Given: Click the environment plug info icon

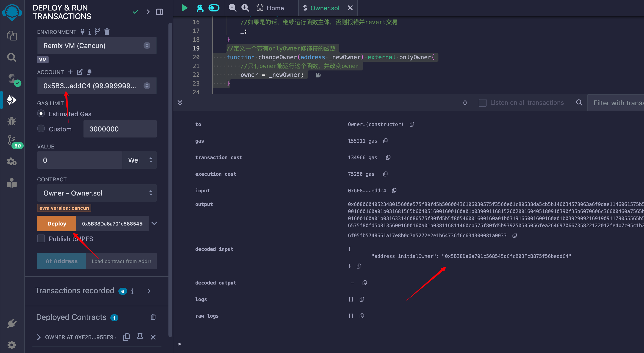Looking at the screenshot, I should (x=83, y=32).
